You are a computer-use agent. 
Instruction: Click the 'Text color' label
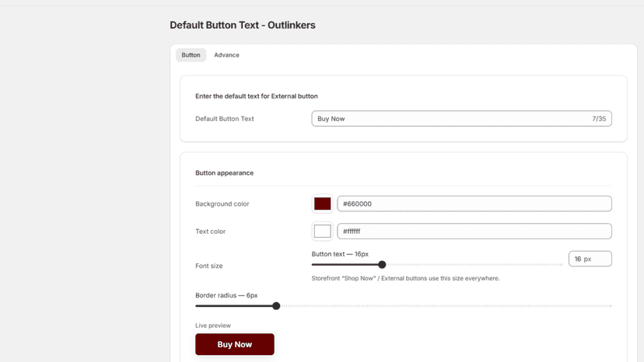210,231
